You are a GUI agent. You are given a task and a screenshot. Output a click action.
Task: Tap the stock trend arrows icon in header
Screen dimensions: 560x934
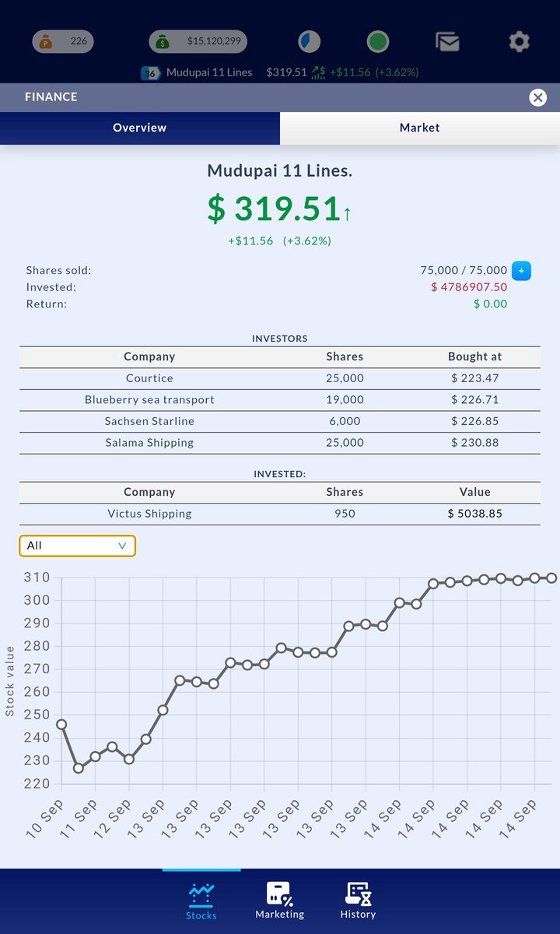[x=318, y=72]
